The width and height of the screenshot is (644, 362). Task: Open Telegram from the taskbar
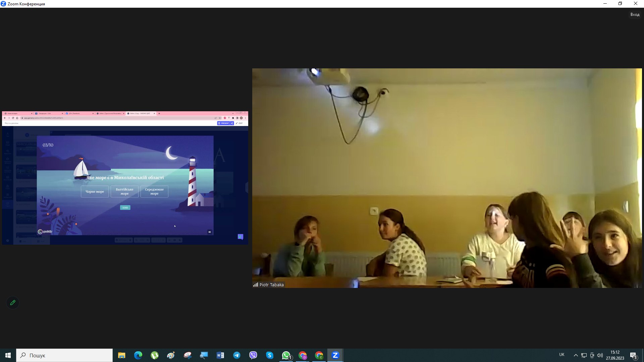tap(236, 355)
